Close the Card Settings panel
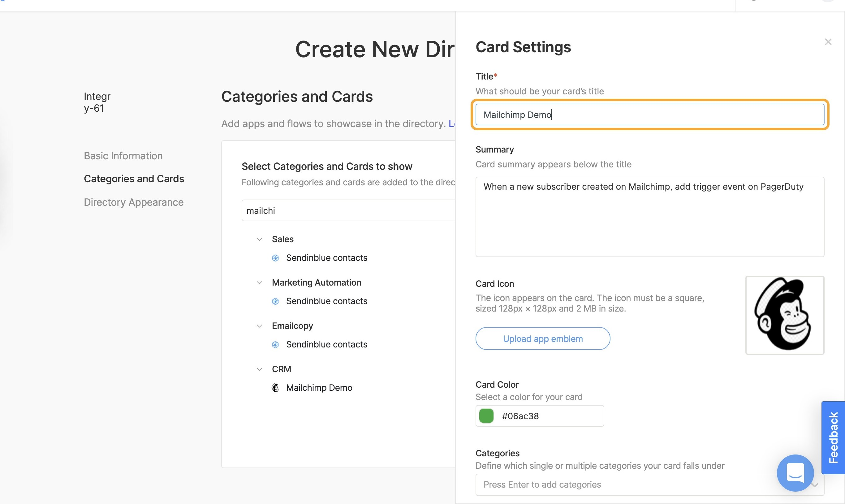The height and width of the screenshot is (504, 845). click(828, 42)
